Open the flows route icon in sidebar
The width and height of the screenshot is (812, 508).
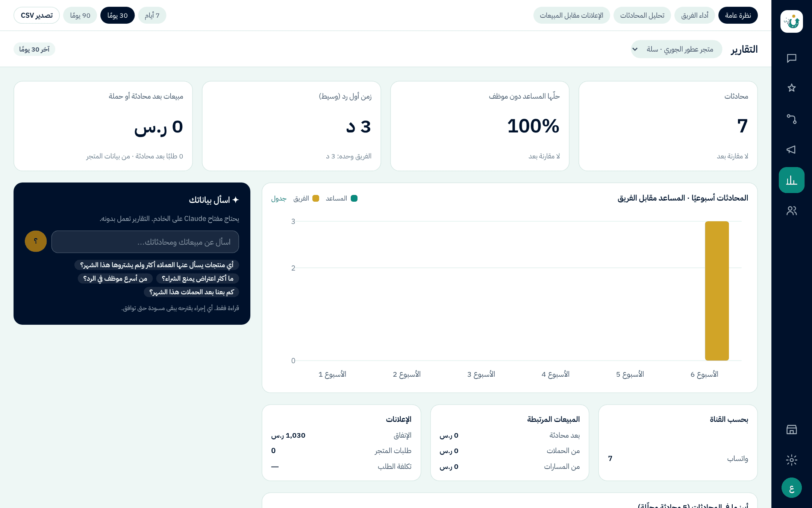(x=791, y=119)
